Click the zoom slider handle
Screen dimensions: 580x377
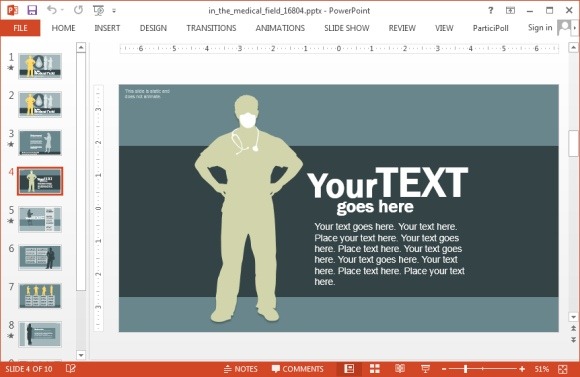tap(466, 369)
